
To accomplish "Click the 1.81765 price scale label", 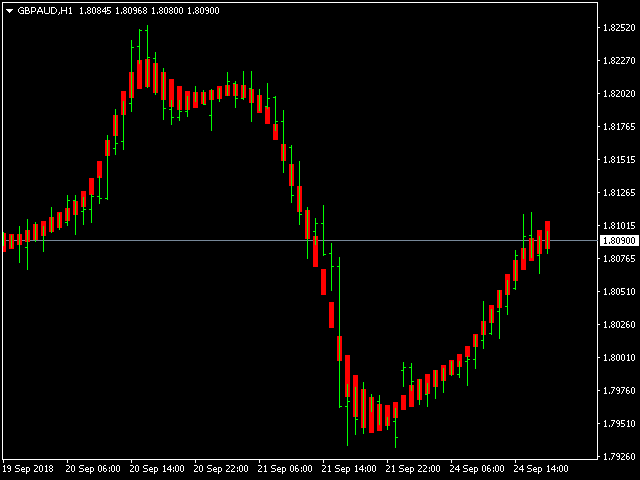I will tap(619, 127).
